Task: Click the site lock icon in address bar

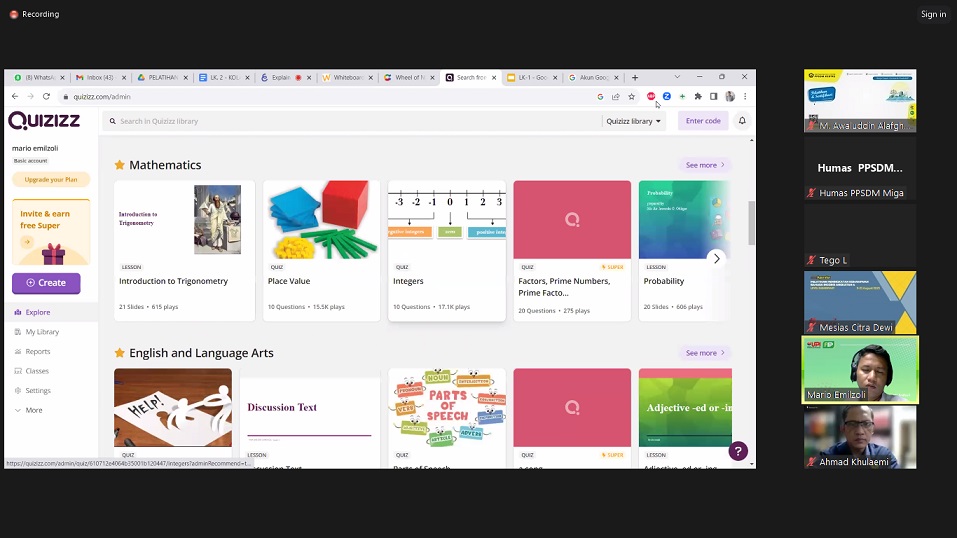Action: (x=65, y=96)
